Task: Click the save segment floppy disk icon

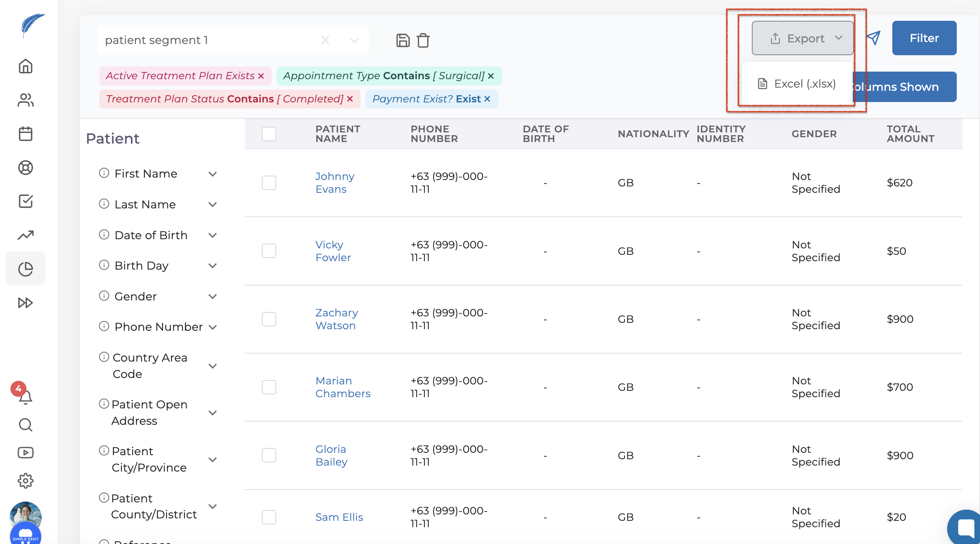Action: tap(403, 40)
